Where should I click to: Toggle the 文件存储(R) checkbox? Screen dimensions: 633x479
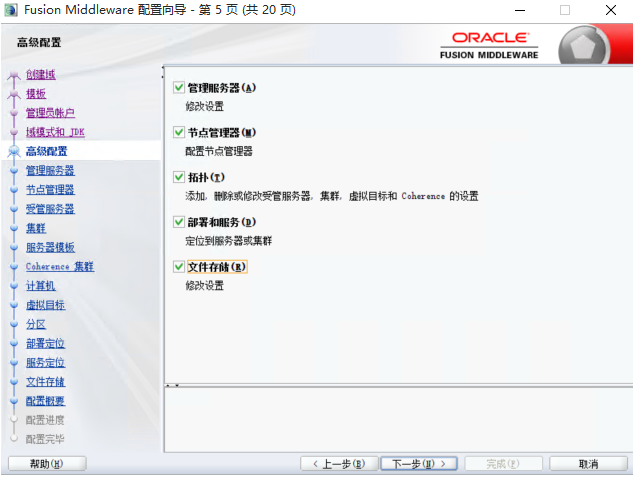click(x=179, y=267)
